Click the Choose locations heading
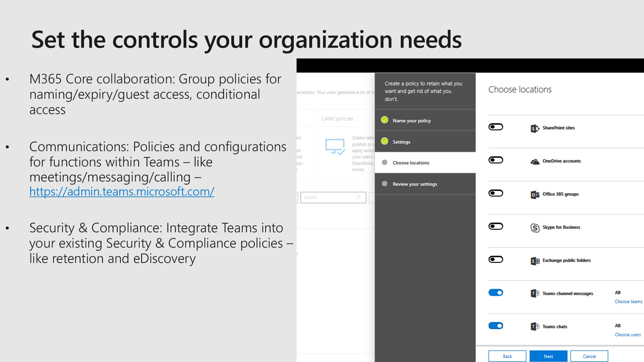This screenshot has width=644, height=362. click(x=520, y=89)
